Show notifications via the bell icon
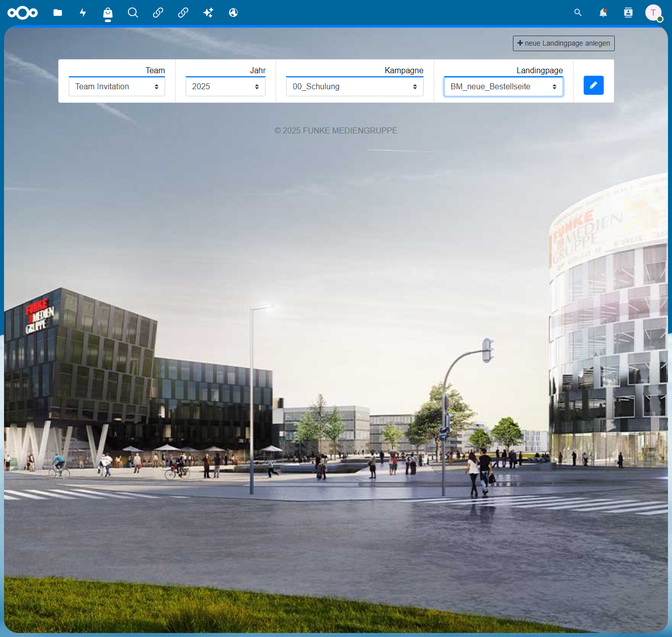 point(603,13)
